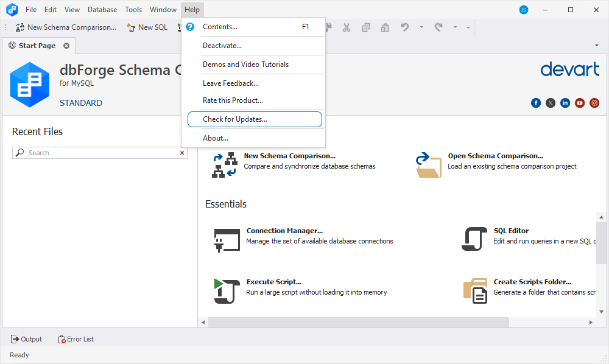The height and width of the screenshot is (364, 609).
Task: Click Create Scripts Folder... link text
Action: 532,282
